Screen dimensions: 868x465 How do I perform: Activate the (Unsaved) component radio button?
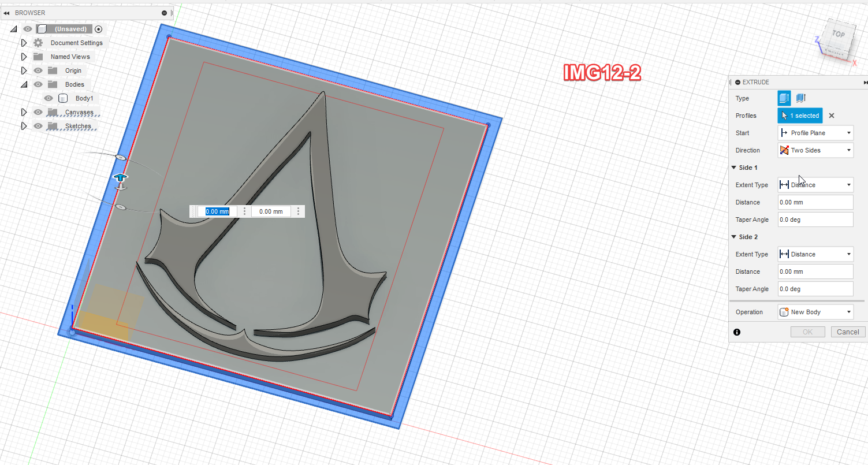pos(98,29)
